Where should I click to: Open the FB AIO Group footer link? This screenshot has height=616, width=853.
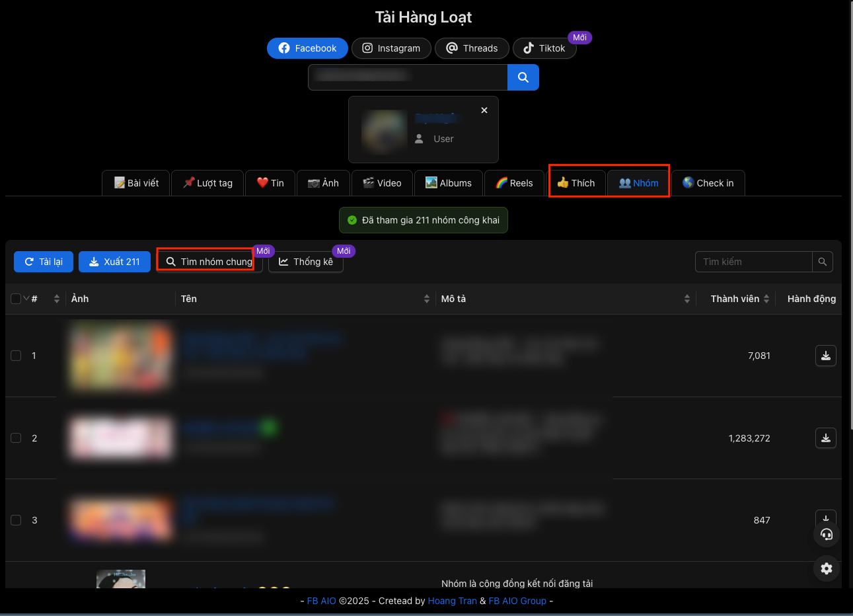517,601
